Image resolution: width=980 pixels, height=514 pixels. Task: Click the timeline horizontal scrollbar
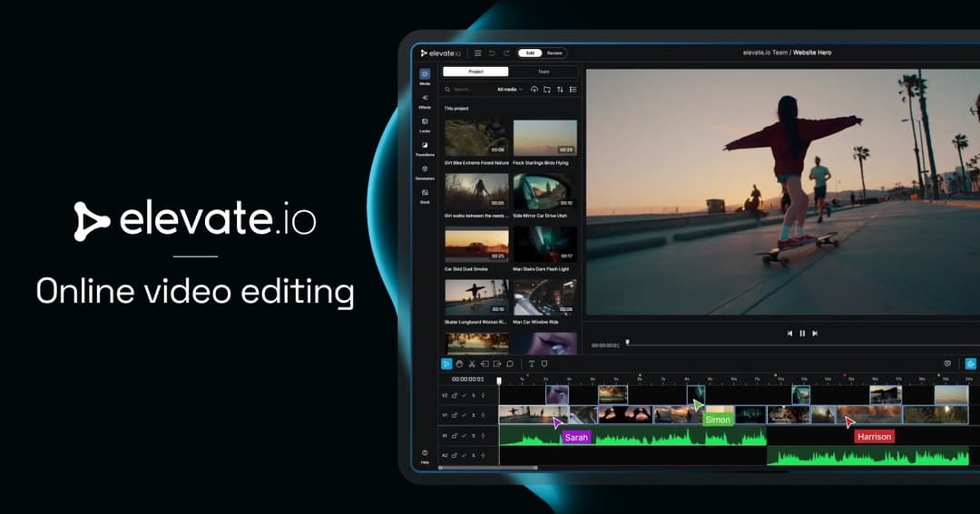click(488, 467)
